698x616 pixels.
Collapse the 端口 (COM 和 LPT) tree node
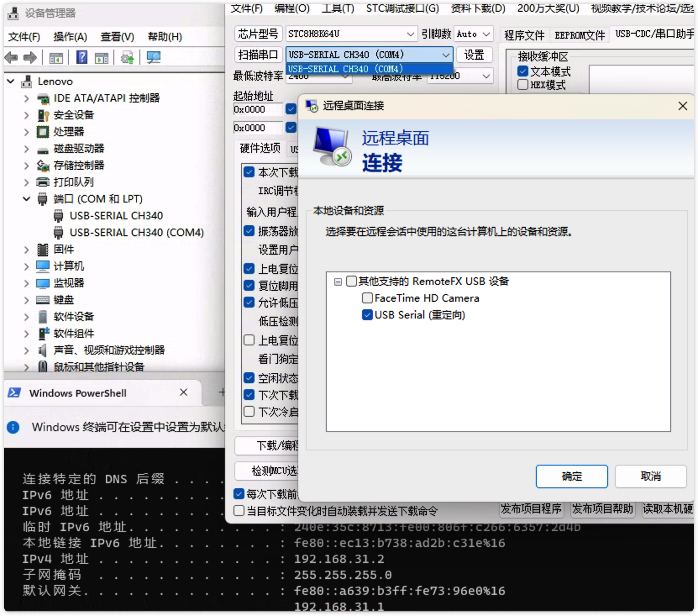tap(26, 199)
